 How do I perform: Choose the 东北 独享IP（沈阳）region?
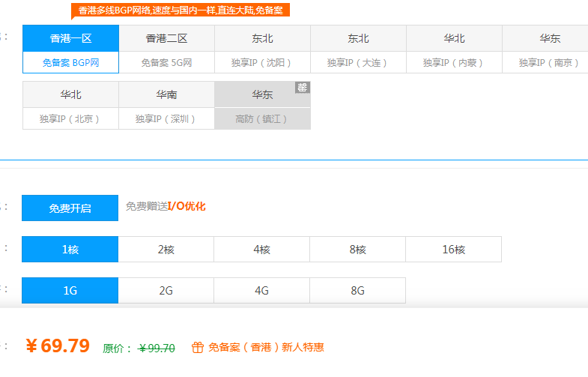[262, 49]
